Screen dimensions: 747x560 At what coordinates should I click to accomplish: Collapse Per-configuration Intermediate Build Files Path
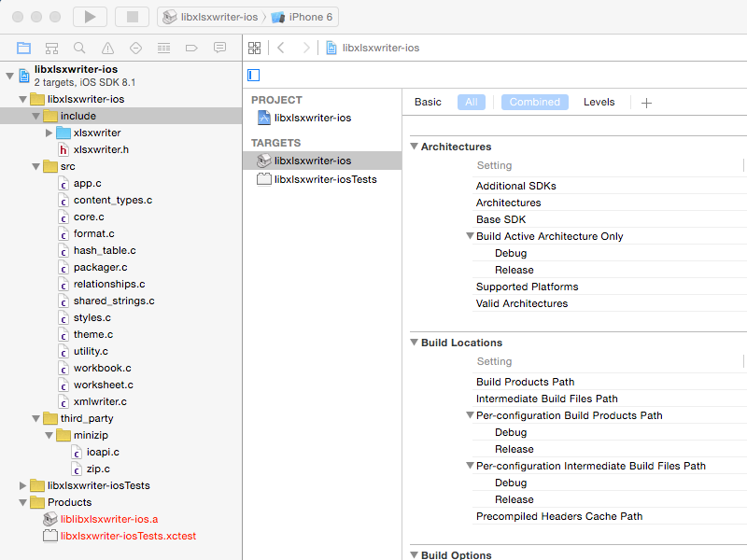[x=471, y=465]
